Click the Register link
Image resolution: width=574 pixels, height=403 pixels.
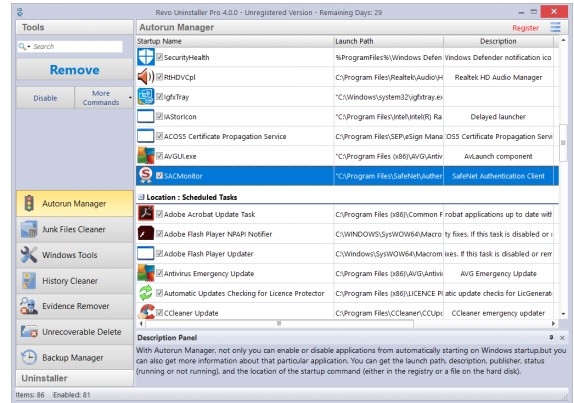(x=525, y=28)
